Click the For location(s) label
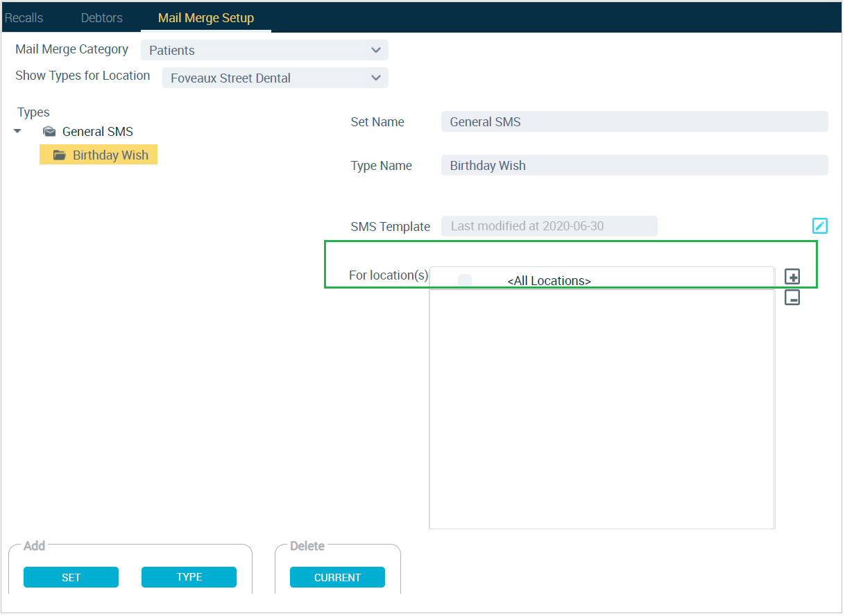Image resolution: width=845 pixels, height=616 pixels. click(389, 275)
